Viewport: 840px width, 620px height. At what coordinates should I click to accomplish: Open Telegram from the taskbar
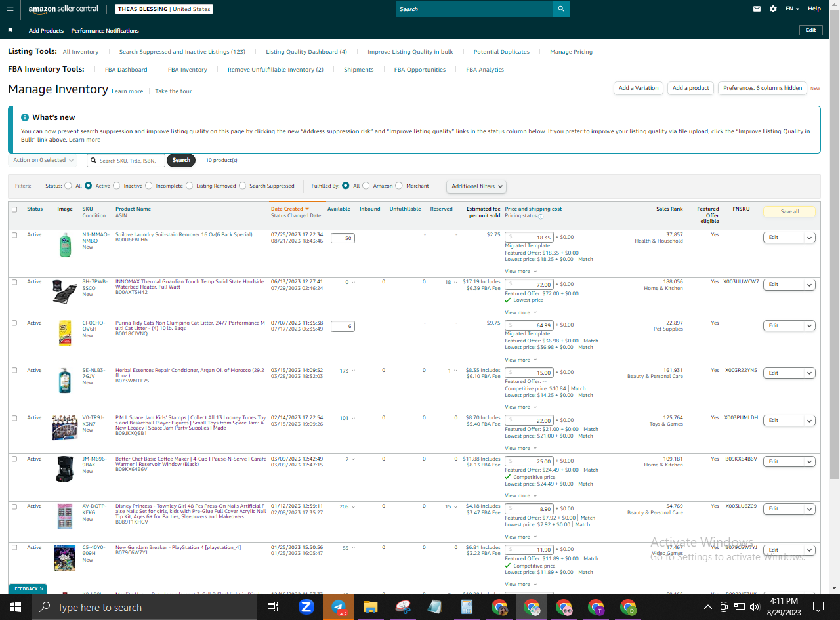[339, 607]
